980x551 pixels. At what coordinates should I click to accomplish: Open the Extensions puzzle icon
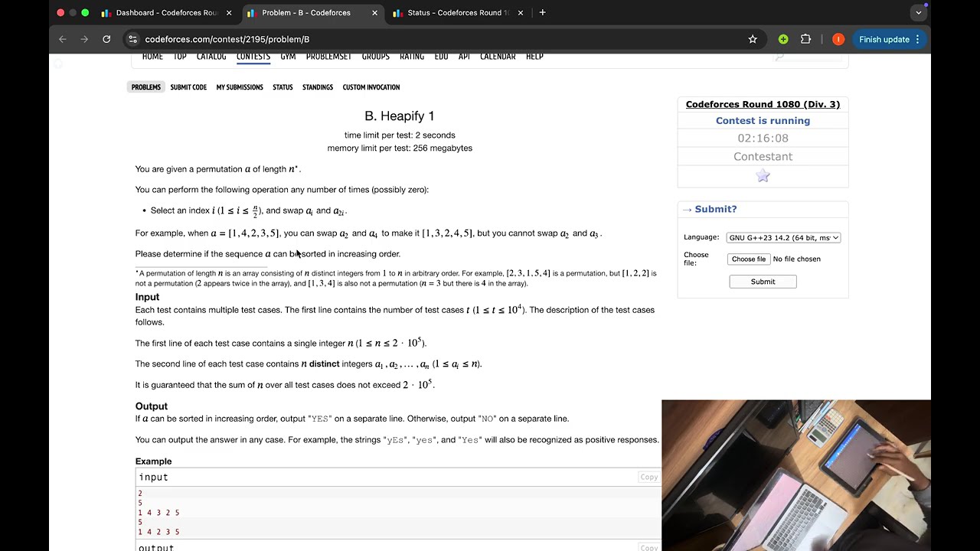[805, 39]
